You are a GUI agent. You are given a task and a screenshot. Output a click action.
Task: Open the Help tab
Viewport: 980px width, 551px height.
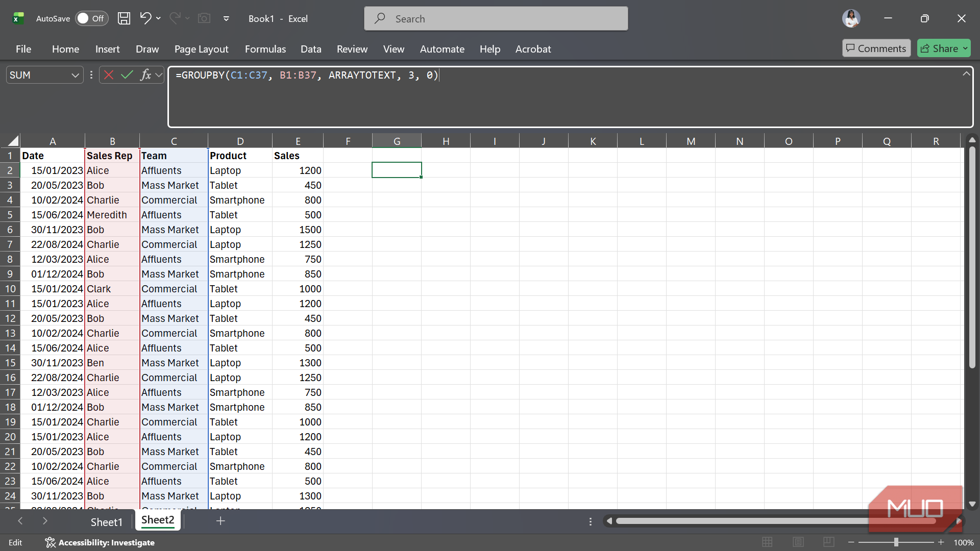(489, 49)
